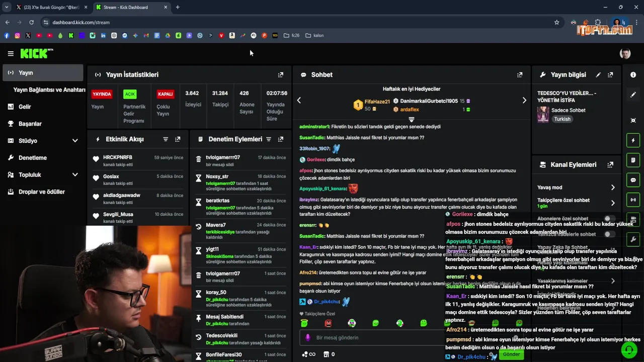Viewport: 644px width, 362px height.
Task: Open Etkinlik Akışı filter options
Action: [166, 139]
